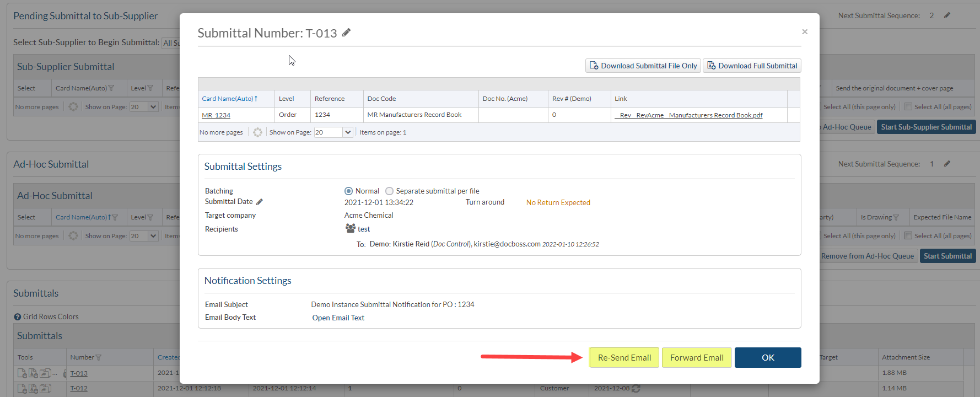Image resolution: width=980 pixels, height=397 pixels.
Task: Filter the Sub-Supplier Card Name(Auto) column
Action: (111, 88)
